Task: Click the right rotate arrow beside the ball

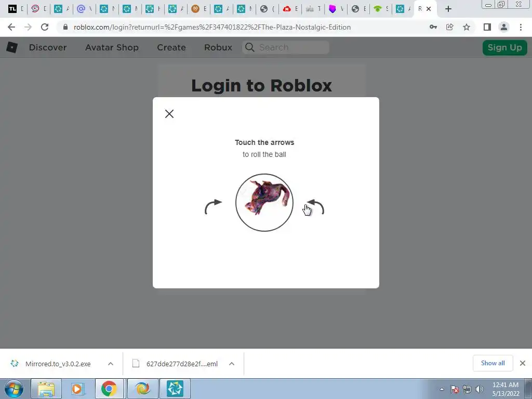Action: click(x=315, y=207)
